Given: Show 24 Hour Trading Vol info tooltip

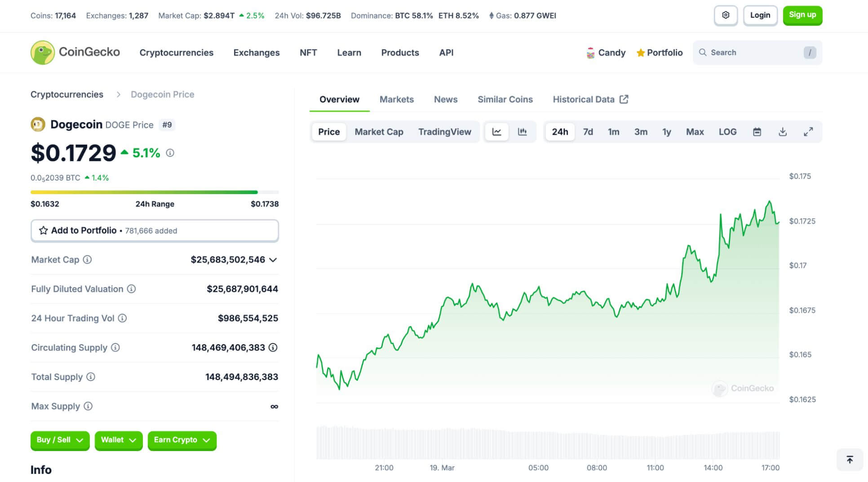Looking at the screenshot, I should point(122,318).
